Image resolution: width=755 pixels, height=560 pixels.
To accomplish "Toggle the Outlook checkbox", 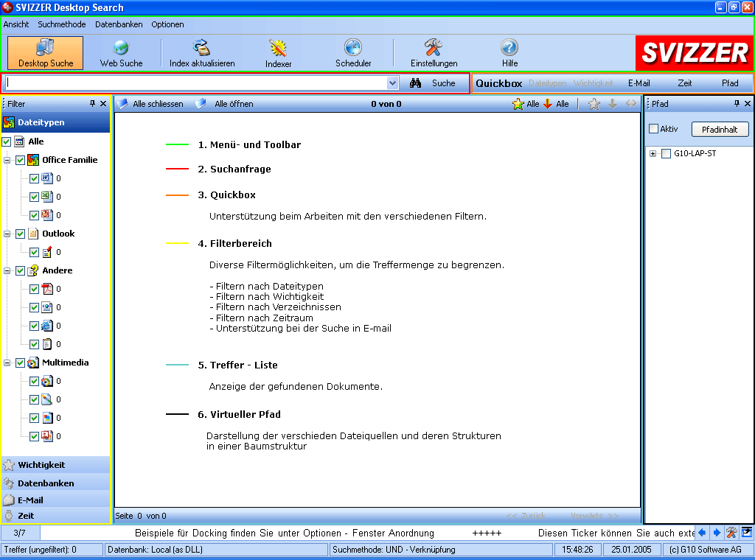I will pos(20,234).
